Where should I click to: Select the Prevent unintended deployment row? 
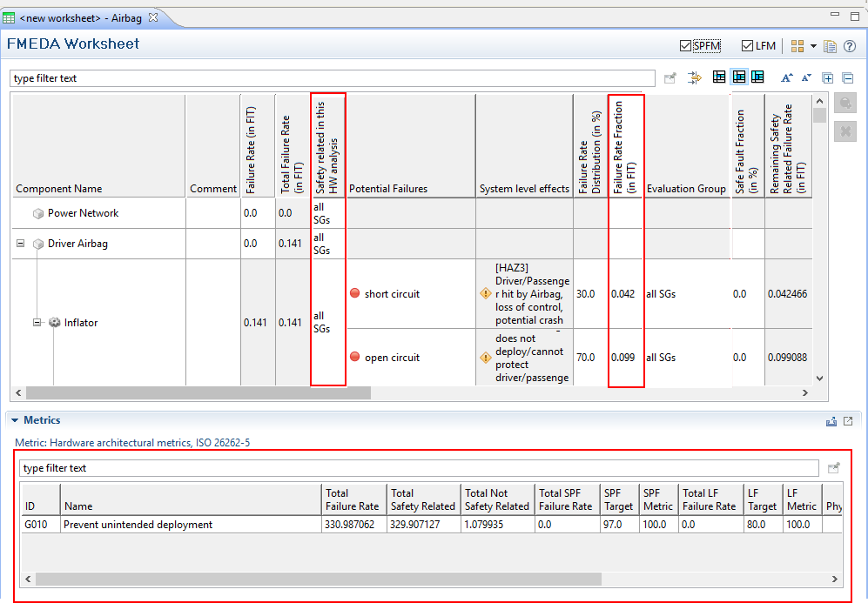coord(138,525)
